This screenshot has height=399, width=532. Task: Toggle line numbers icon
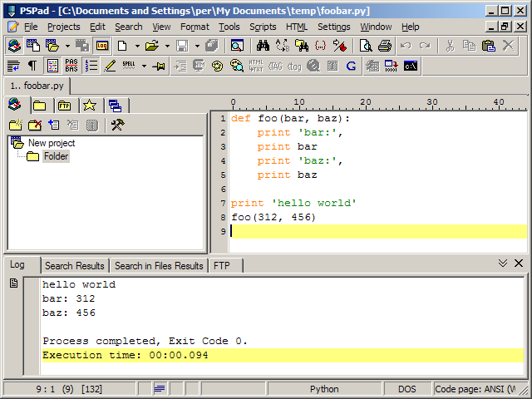91,66
